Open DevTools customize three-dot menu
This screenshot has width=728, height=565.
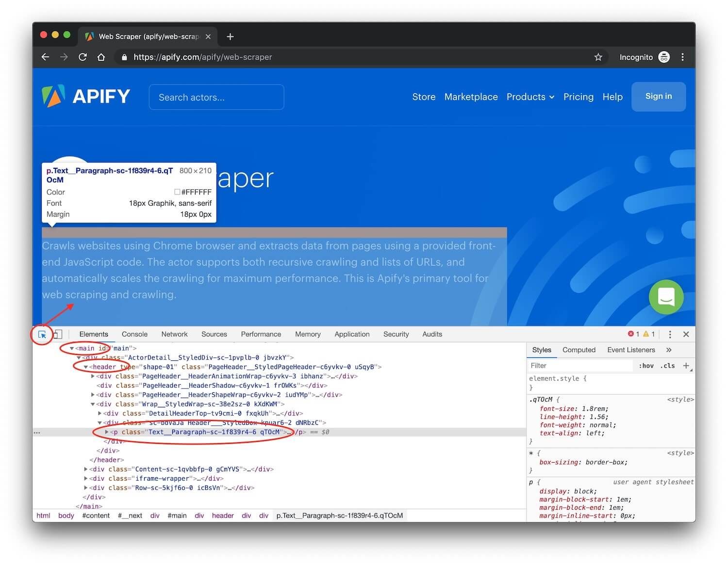pos(670,334)
